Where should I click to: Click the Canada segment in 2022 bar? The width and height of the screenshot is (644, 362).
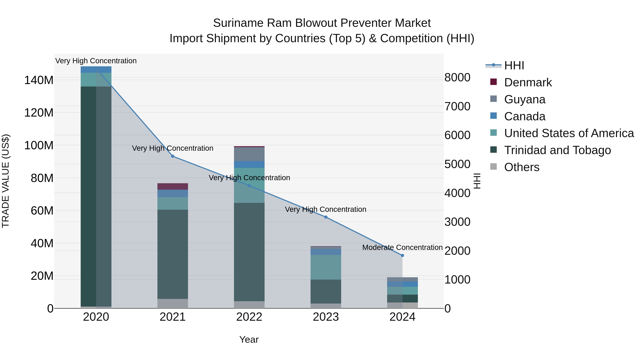pos(249,165)
